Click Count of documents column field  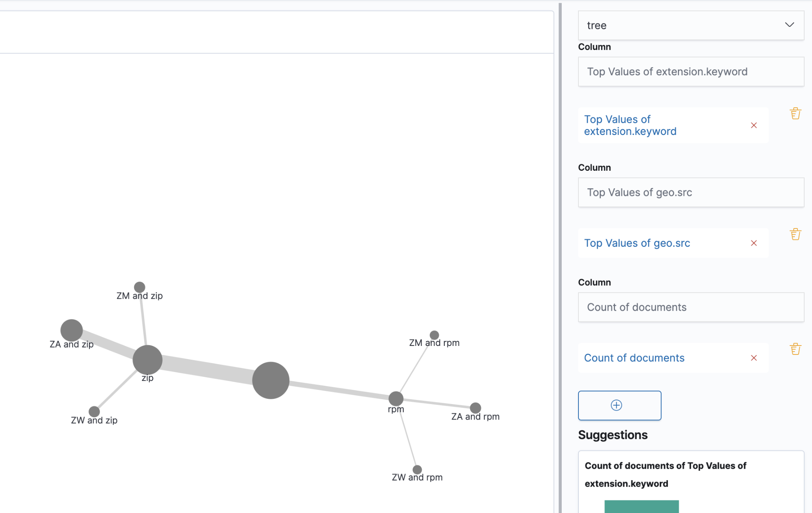(x=691, y=307)
